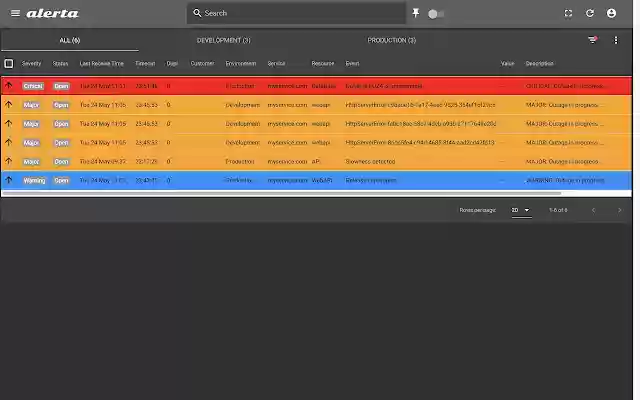Click the magnifier icon in search bar
Screen dimensions: 640x400
coord(197,13)
